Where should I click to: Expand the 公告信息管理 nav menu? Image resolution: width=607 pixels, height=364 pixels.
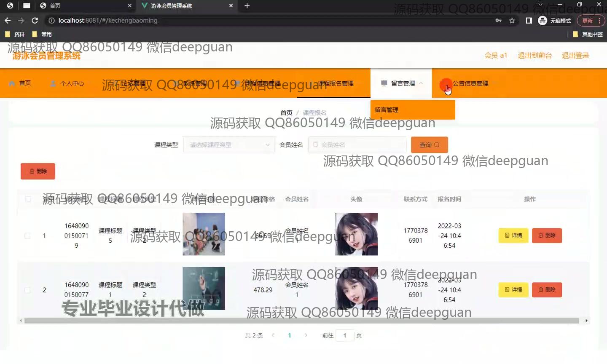coord(470,83)
